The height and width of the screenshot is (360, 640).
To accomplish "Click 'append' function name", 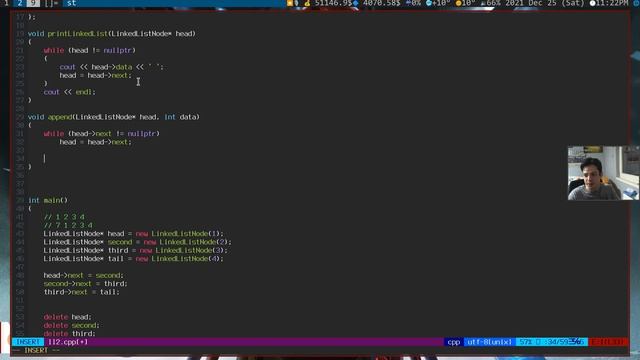I will (x=60, y=117).
